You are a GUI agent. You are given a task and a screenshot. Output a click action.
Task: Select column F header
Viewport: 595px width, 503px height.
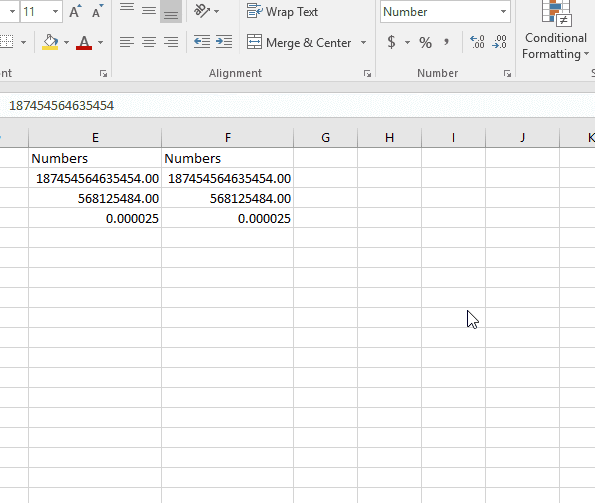227,137
